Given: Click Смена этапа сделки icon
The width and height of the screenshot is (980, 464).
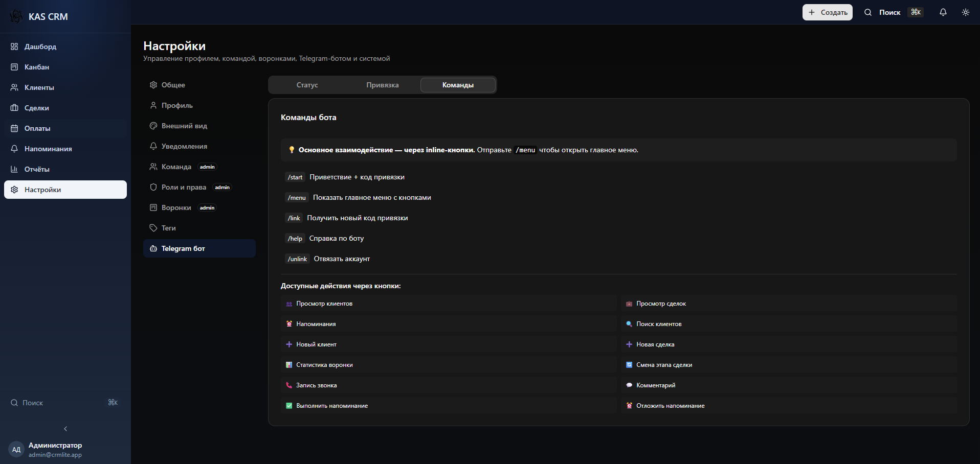Looking at the screenshot, I should [629, 365].
